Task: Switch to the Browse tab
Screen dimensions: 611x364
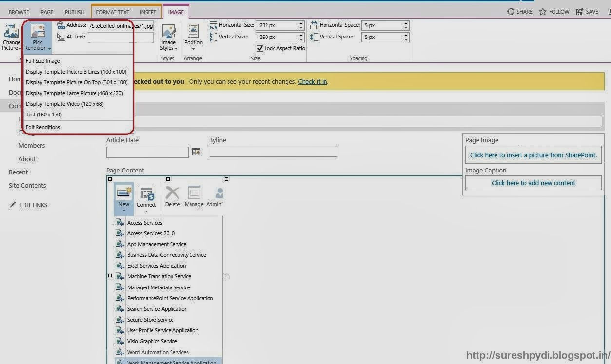Action: click(x=19, y=12)
